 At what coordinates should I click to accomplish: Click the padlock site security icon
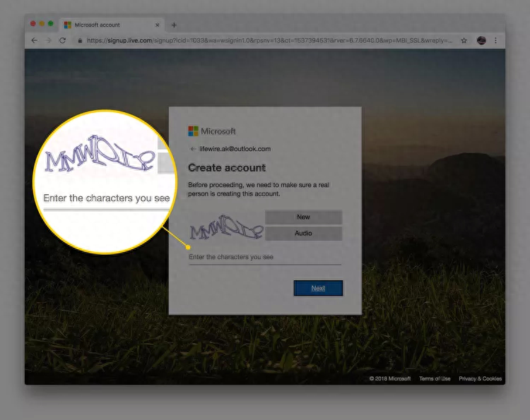pyautogui.click(x=80, y=40)
